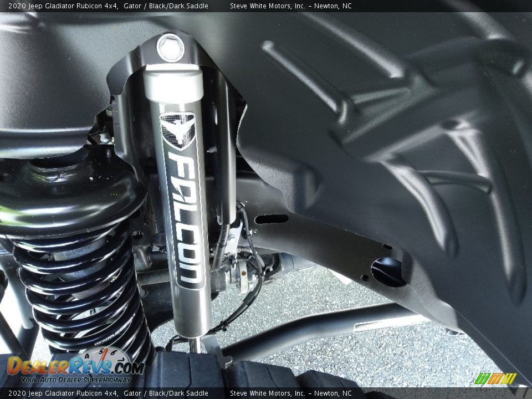The image size is (532, 399).
Task: Click the top caption '2020 Jeep Gladiator Rubicon 4x4'
Action: pos(63,6)
